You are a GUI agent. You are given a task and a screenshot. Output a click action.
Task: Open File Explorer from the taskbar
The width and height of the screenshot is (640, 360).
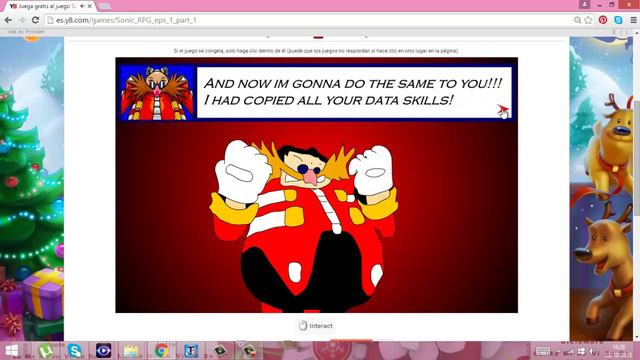coord(131,351)
